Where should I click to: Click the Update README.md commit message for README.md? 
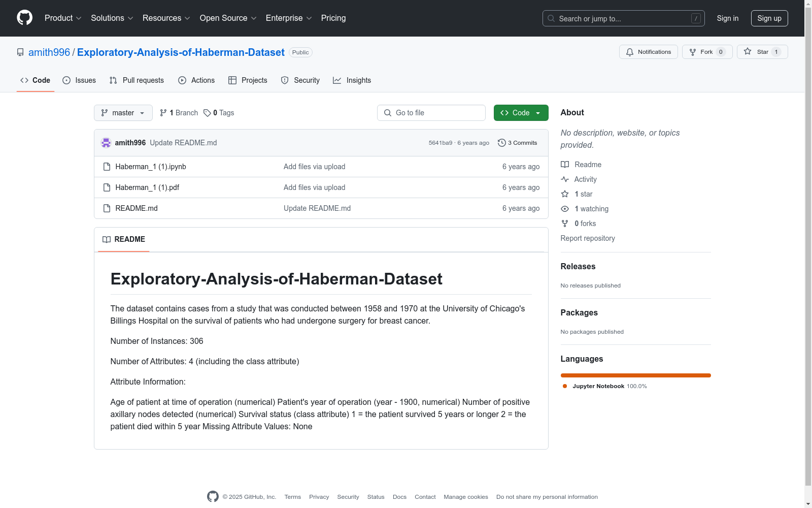[x=317, y=208]
